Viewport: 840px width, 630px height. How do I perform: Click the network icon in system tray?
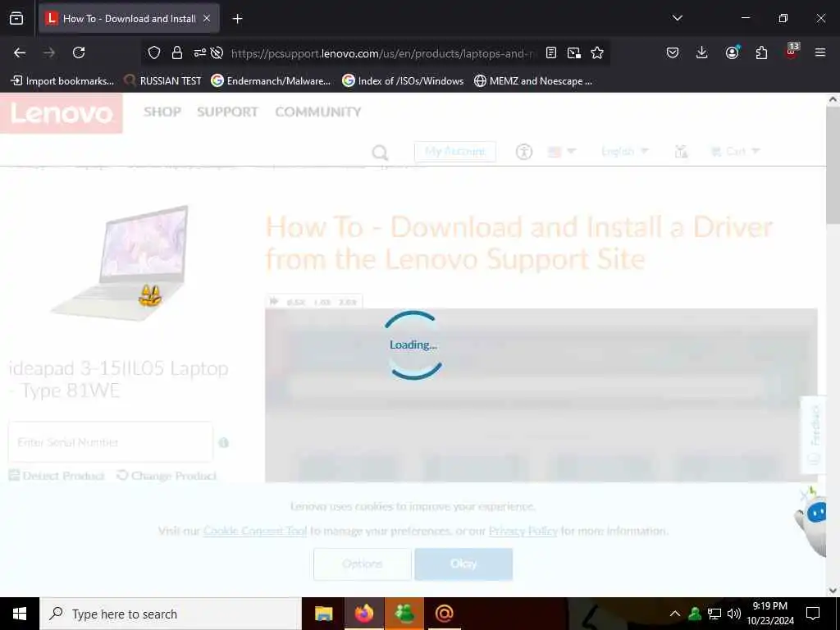[x=714, y=614]
